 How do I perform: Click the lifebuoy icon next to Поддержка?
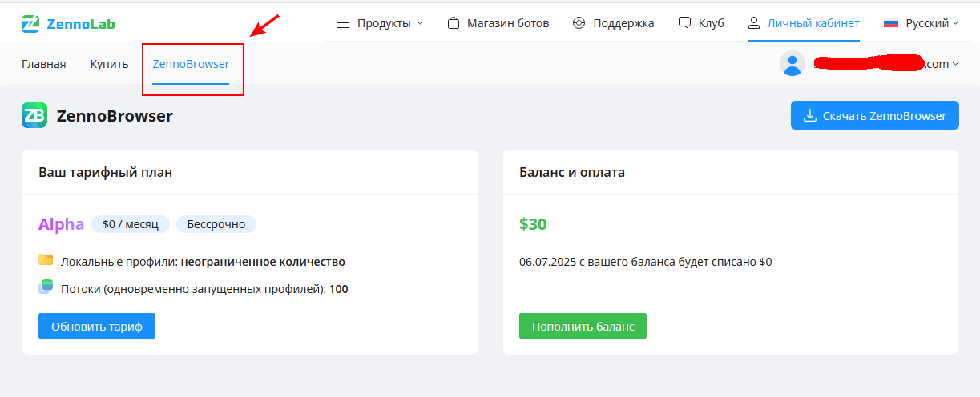tap(579, 23)
